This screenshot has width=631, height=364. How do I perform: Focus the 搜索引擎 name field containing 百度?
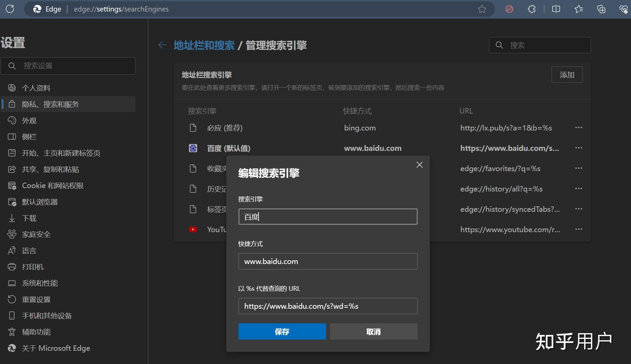328,217
